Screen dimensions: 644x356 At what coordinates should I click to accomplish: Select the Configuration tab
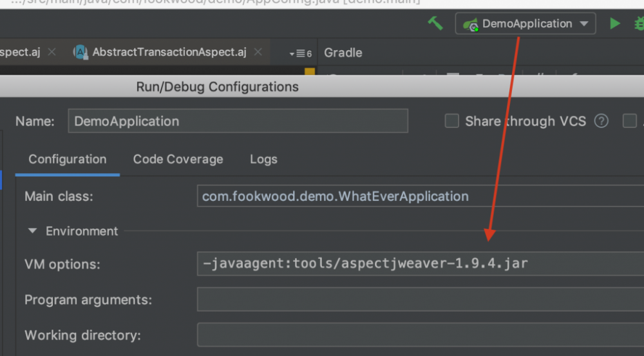[x=68, y=159]
